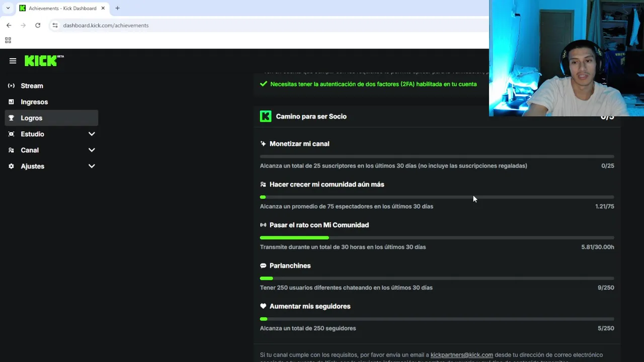Image resolution: width=644 pixels, height=362 pixels.
Task: Click the webcam overlay video thumbnail
Action: click(x=567, y=58)
